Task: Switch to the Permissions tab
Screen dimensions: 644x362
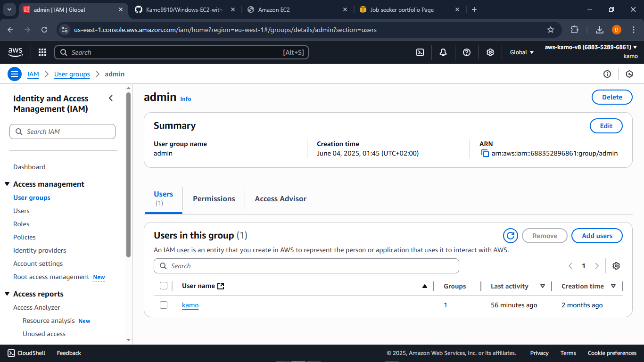Action: click(x=214, y=198)
